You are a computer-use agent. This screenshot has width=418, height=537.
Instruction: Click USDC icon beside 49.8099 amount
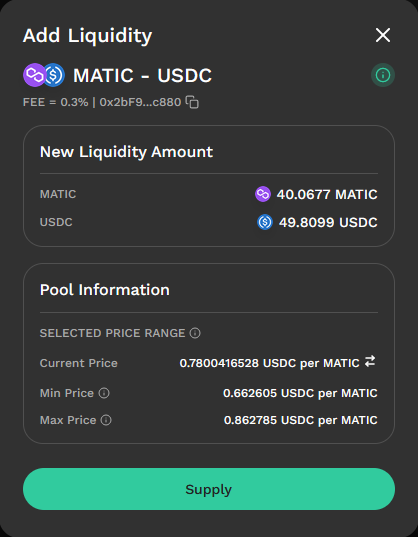pos(265,222)
